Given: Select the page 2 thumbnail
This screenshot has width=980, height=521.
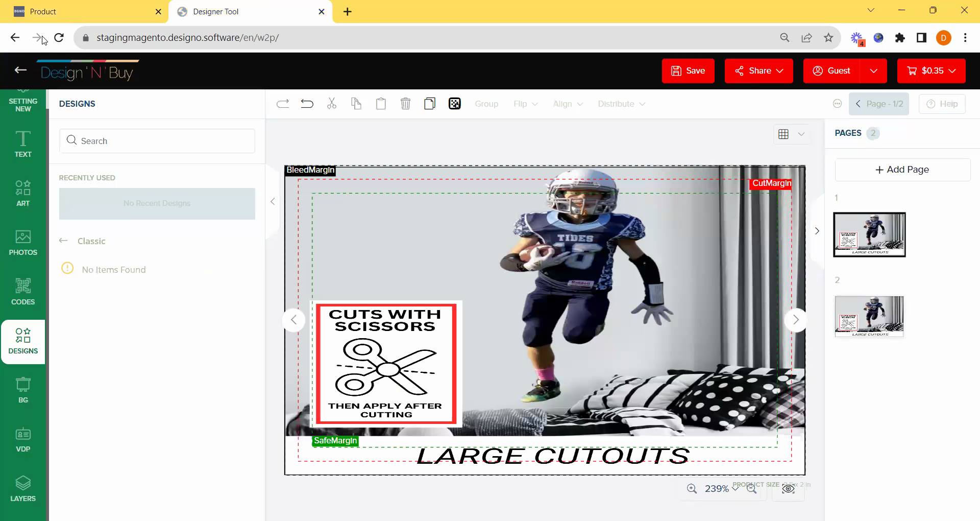Looking at the screenshot, I should [x=869, y=317].
